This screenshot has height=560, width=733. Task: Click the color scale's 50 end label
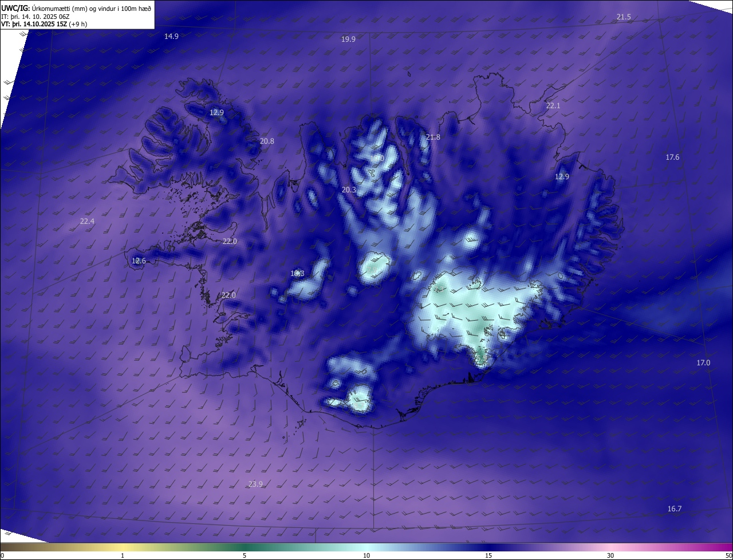[728, 555]
